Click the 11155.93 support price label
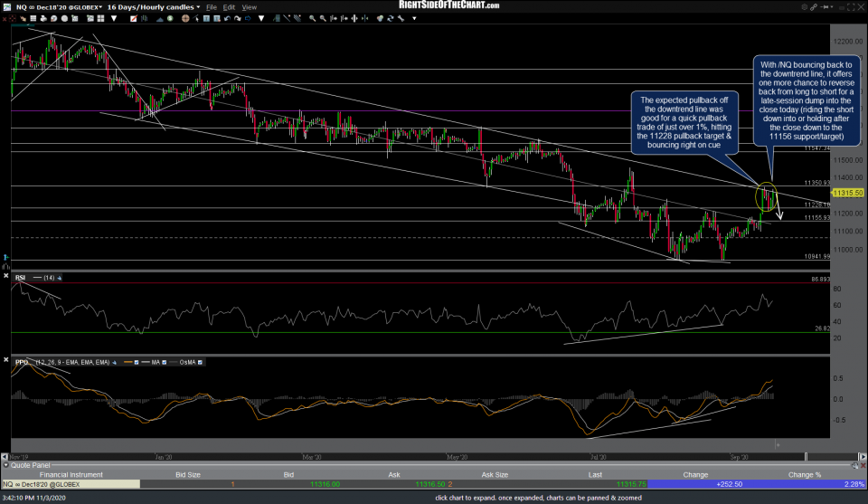The width and height of the screenshot is (868, 504). coord(817,218)
